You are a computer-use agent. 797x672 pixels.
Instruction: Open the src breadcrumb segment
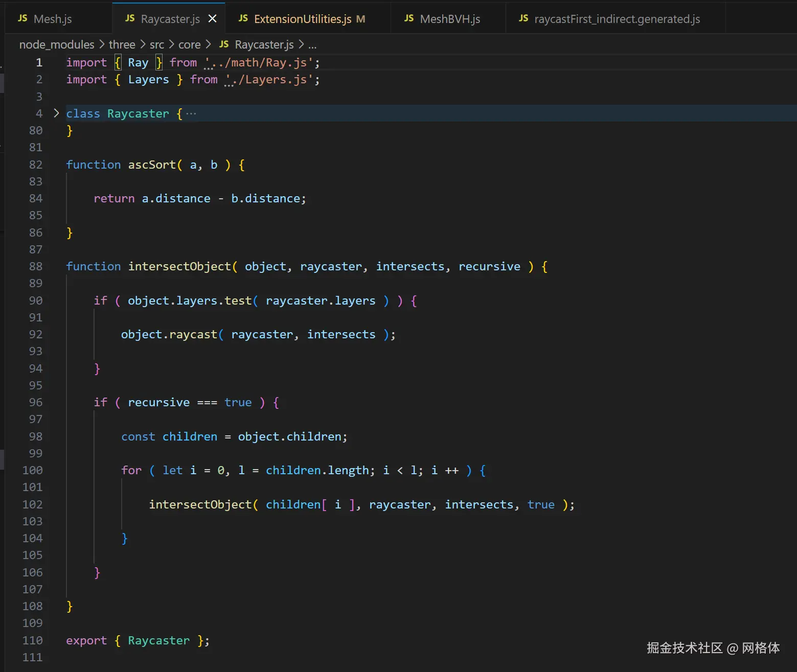click(157, 45)
